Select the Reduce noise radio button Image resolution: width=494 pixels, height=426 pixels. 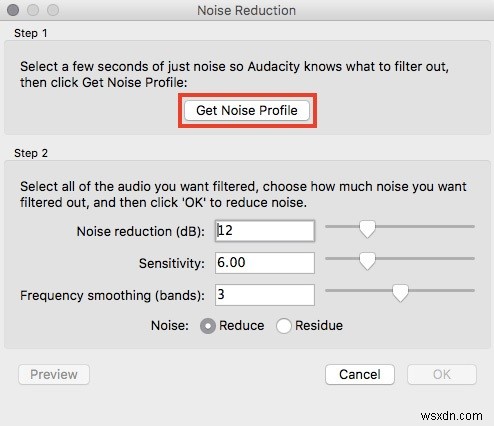click(x=208, y=326)
